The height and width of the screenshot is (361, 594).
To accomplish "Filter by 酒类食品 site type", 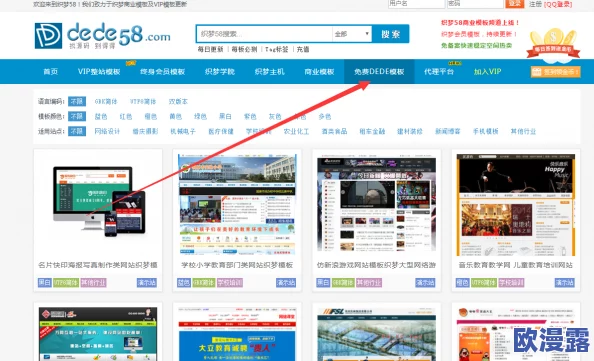I will point(334,131).
